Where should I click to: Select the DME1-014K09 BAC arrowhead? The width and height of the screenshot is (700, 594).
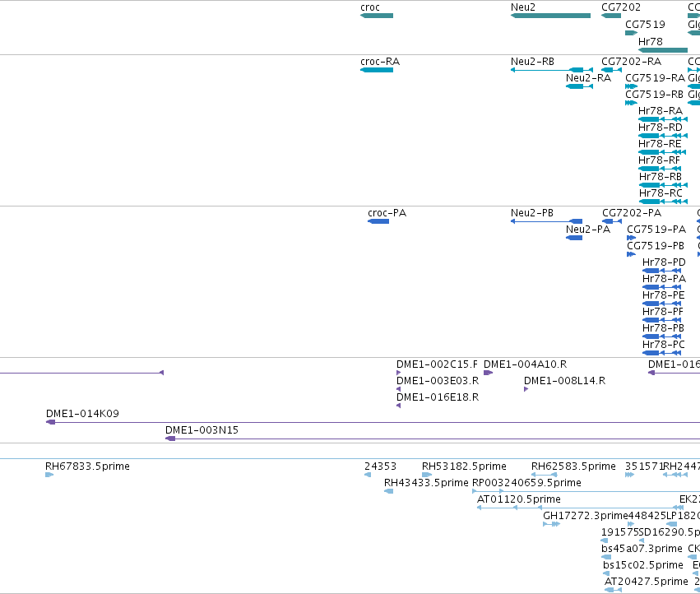[x=50, y=422]
